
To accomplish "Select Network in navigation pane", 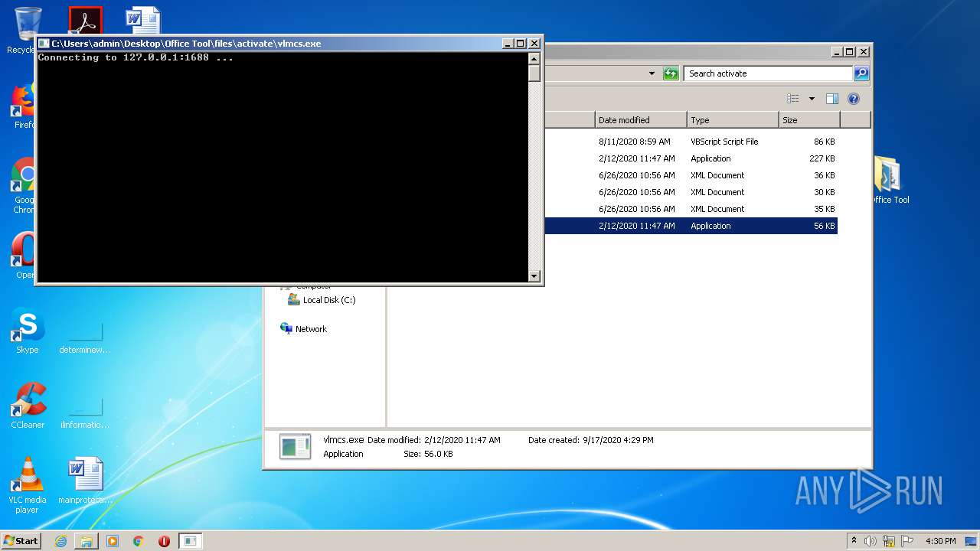I will pyautogui.click(x=304, y=329).
